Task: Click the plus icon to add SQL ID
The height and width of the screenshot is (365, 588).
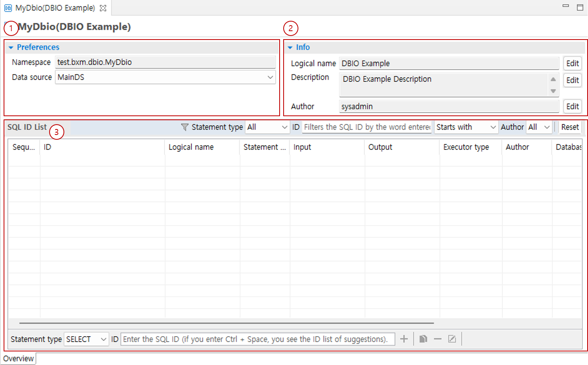Action: click(x=404, y=339)
